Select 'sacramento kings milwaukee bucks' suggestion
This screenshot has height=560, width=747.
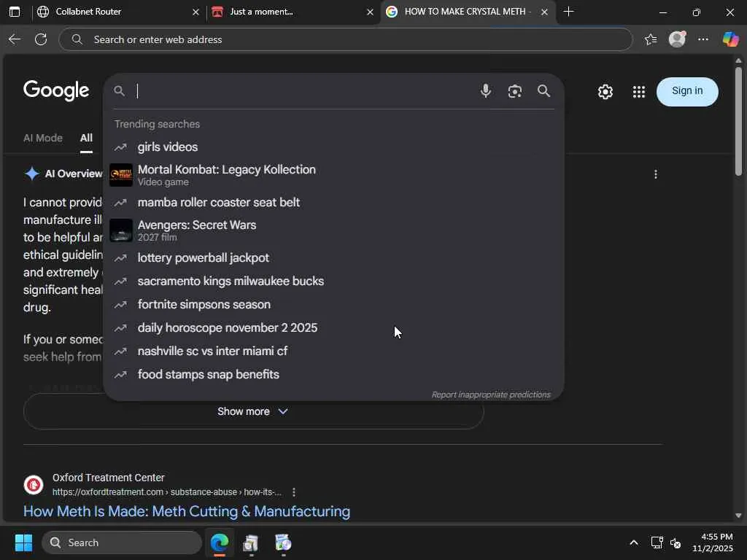333,281
